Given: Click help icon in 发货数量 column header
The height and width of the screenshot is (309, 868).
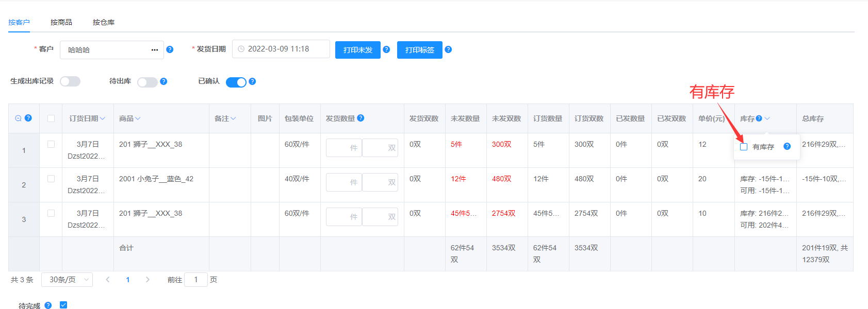Looking at the screenshot, I should point(361,118).
